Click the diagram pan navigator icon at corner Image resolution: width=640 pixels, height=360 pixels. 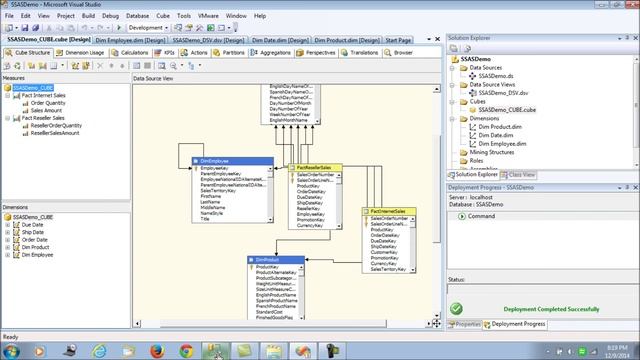click(x=436, y=324)
